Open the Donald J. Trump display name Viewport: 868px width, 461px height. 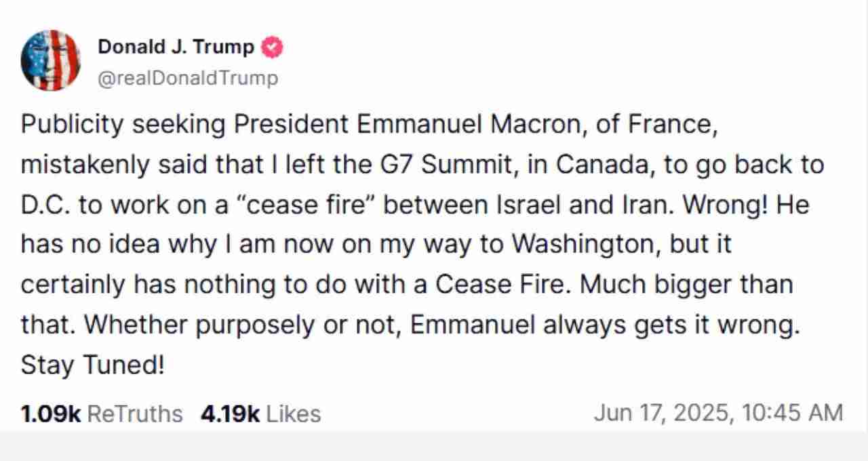click(x=176, y=47)
